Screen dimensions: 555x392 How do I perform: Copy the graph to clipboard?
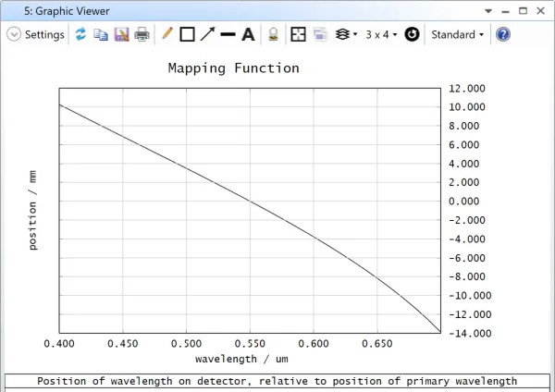(101, 34)
